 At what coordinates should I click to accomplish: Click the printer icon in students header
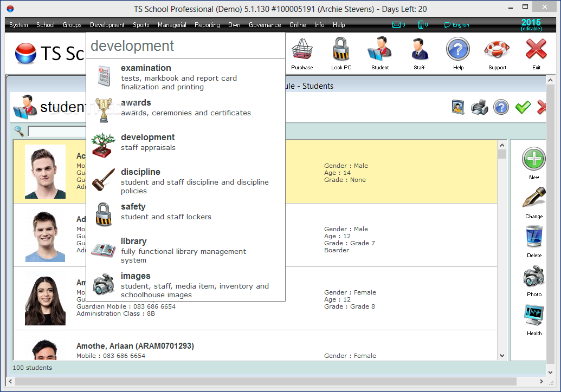click(x=480, y=107)
